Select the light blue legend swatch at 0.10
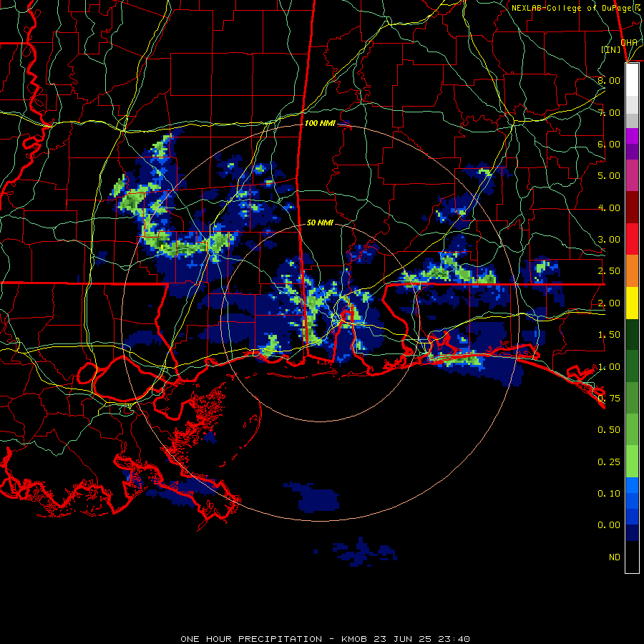 [632, 485]
